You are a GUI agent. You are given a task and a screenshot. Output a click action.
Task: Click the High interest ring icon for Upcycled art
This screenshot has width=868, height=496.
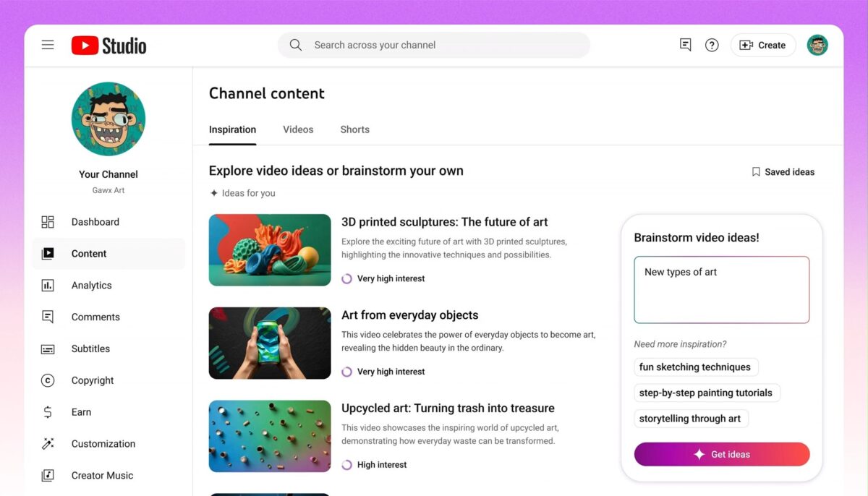tap(346, 465)
